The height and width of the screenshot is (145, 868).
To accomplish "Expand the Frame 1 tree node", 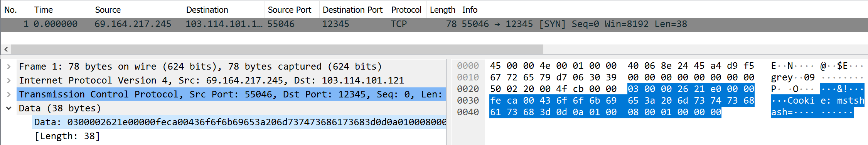I will point(8,67).
